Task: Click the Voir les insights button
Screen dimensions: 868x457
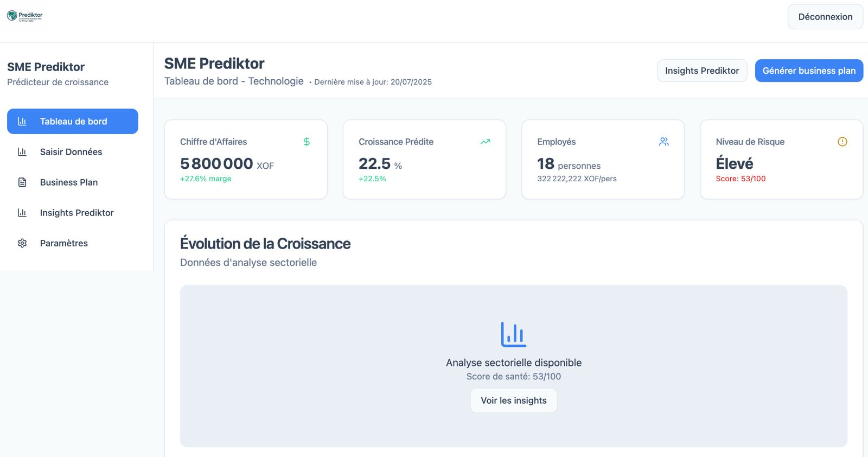Action: click(x=514, y=401)
